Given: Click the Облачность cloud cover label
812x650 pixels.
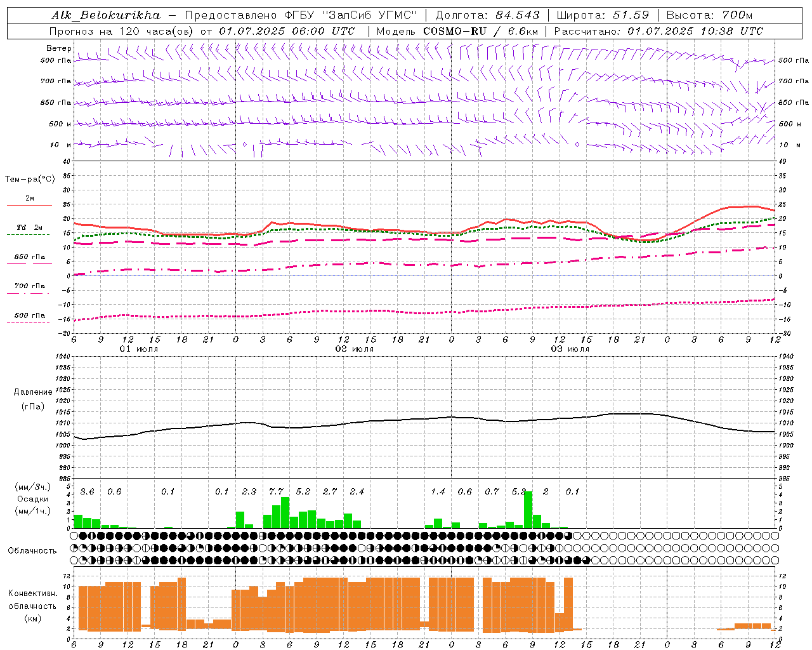Looking at the screenshot, I should [x=32, y=551].
